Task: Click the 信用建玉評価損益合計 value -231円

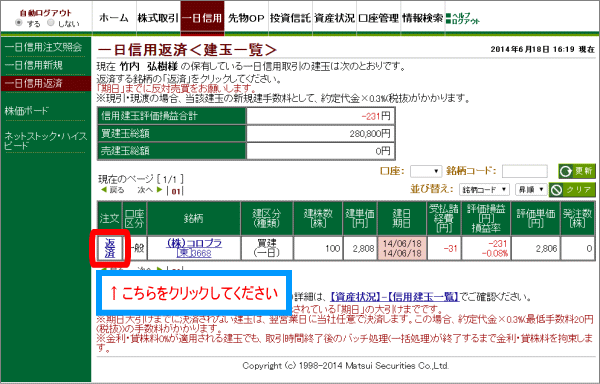Action: (x=375, y=116)
